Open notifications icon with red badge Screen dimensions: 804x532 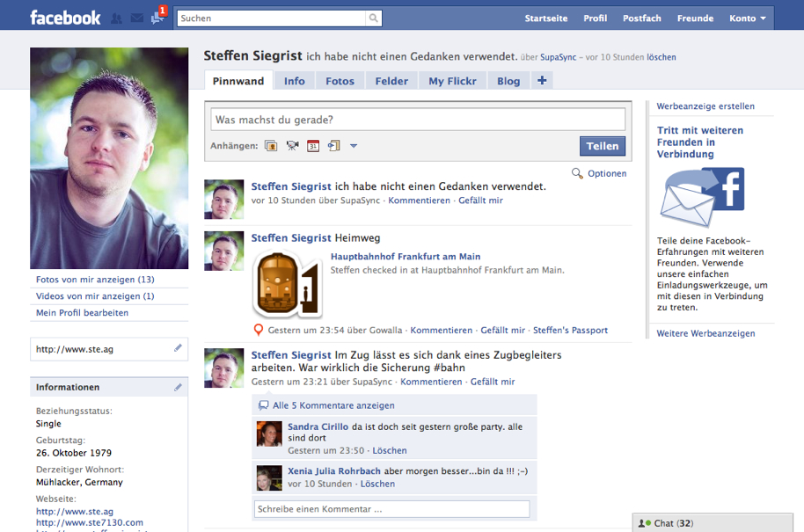(x=157, y=18)
